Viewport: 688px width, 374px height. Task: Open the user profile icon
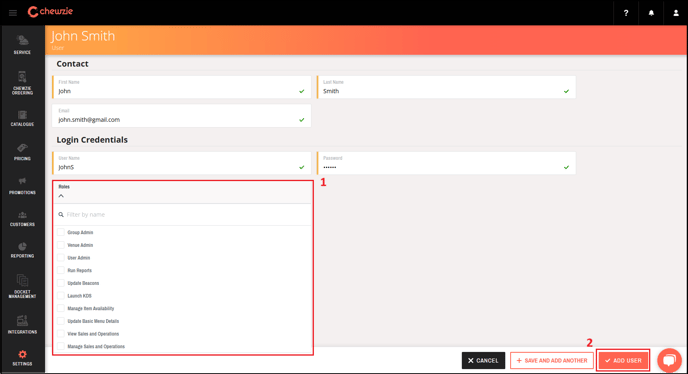coord(676,13)
